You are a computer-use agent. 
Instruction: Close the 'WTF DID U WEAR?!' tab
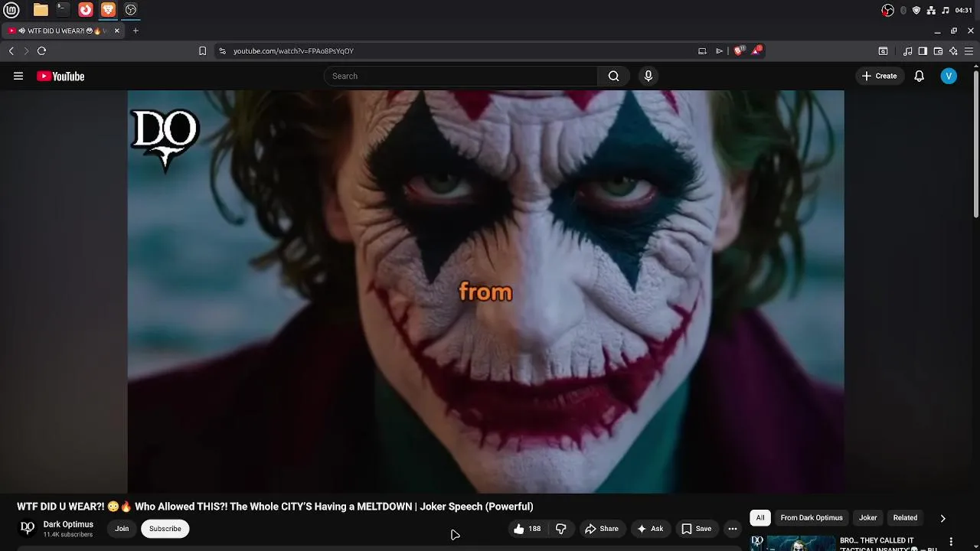116,31
